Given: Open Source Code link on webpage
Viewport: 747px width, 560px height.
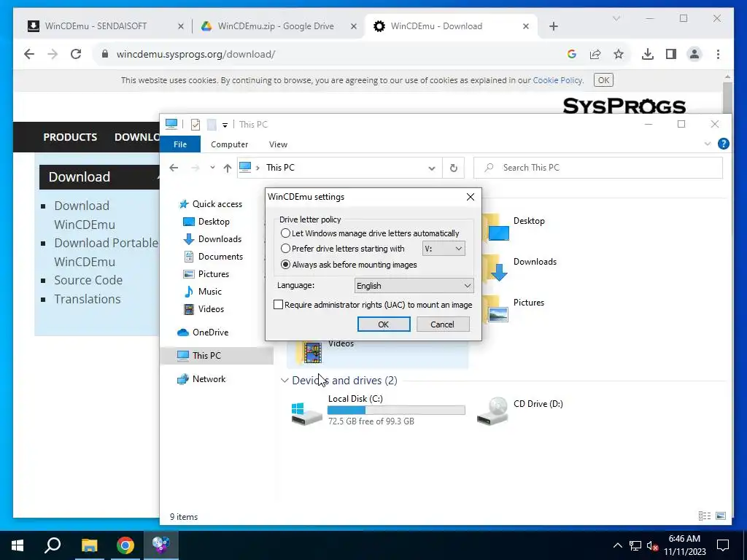Looking at the screenshot, I should (88, 280).
